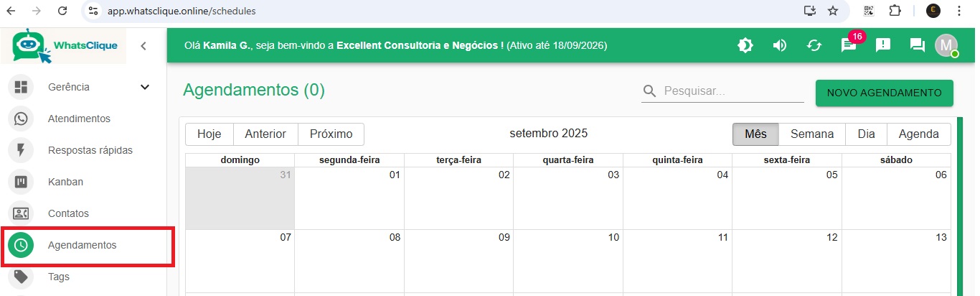Viewport: 980px width, 296px height.
Task: Toggle the dark mode brightness icon
Action: coord(745,45)
